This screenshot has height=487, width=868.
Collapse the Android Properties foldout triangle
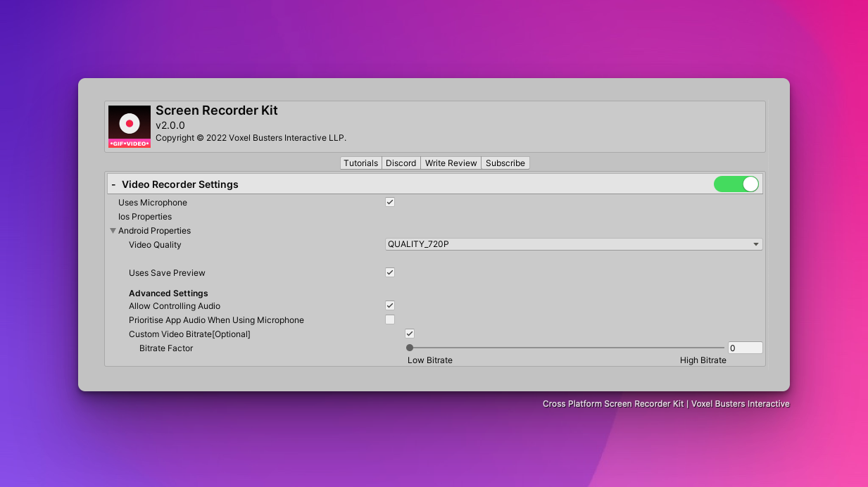point(113,231)
